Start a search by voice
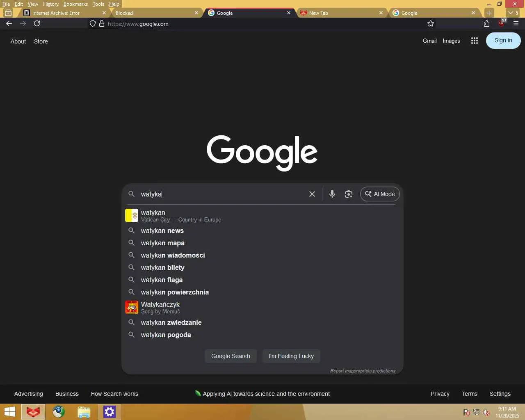Screen dimensions: 525x420 332,194
